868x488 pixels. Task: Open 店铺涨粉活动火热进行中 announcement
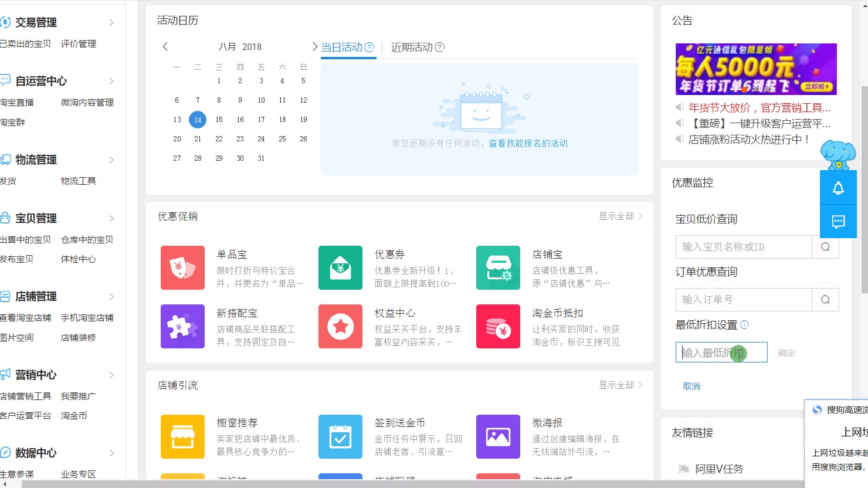pyautogui.click(x=750, y=139)
